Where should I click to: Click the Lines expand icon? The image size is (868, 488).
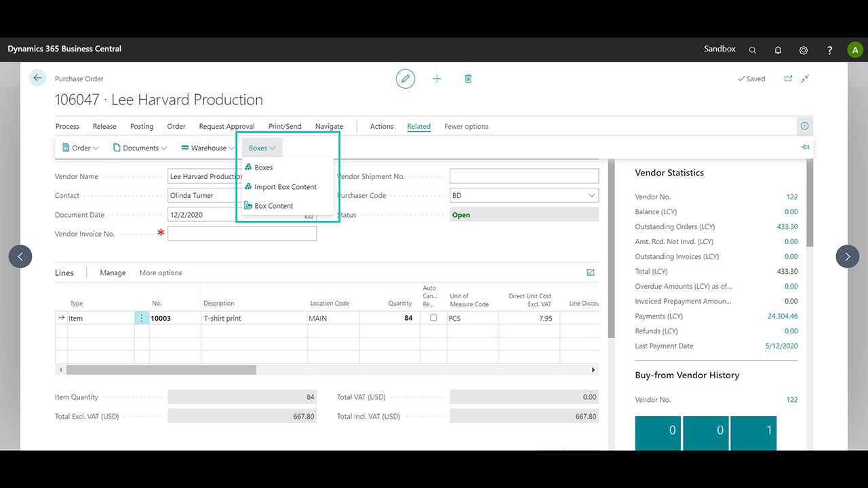click(x=591, y=272)
